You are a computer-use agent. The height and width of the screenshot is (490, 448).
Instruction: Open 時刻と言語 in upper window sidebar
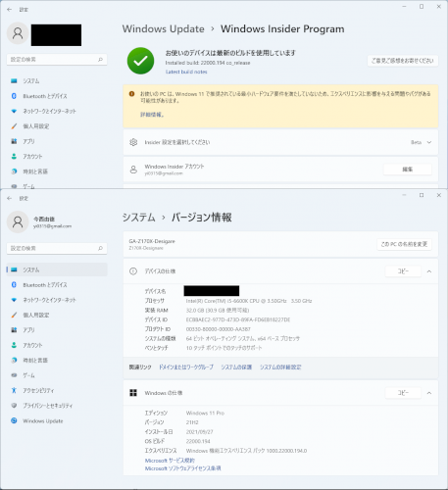(35, 171)
